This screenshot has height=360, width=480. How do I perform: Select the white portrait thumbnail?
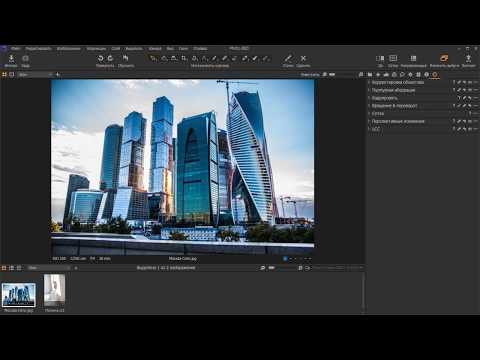(54, 291)
